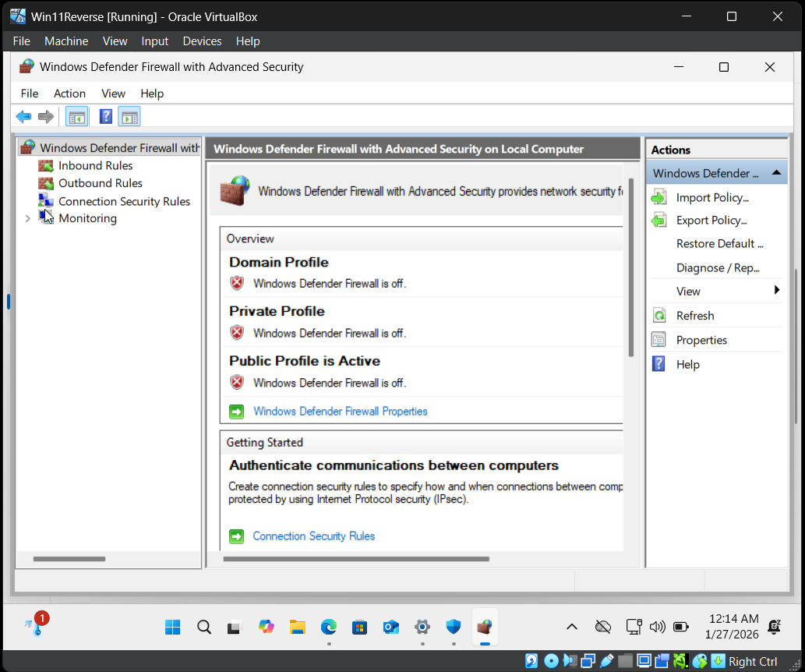Open Properties from the Actions pane

point(701,340)
